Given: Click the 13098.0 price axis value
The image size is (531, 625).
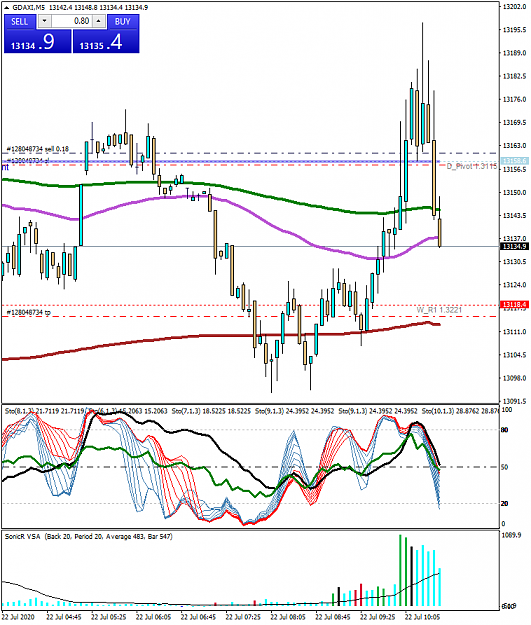Looking at the screenshot, I should pos(515,378).
